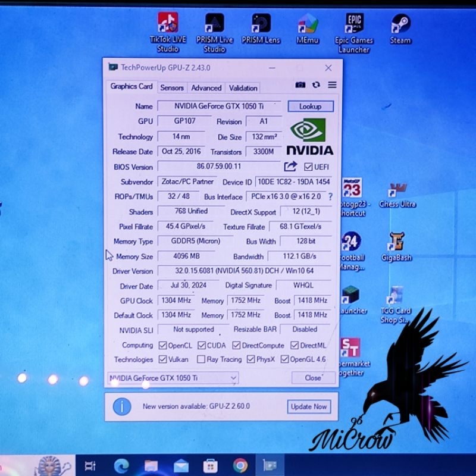Click Update Now button

309,406
